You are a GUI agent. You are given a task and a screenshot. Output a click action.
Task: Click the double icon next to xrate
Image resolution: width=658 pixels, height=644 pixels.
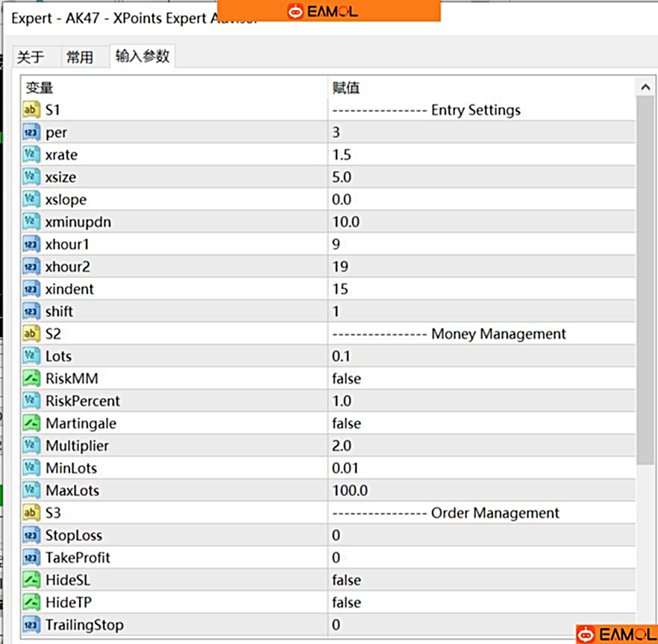point(31,155)
